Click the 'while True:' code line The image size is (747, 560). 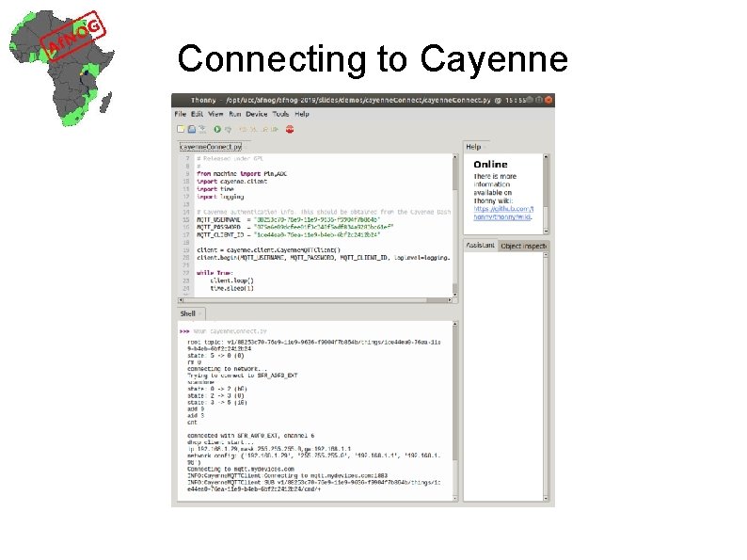[x=215, y=273]
